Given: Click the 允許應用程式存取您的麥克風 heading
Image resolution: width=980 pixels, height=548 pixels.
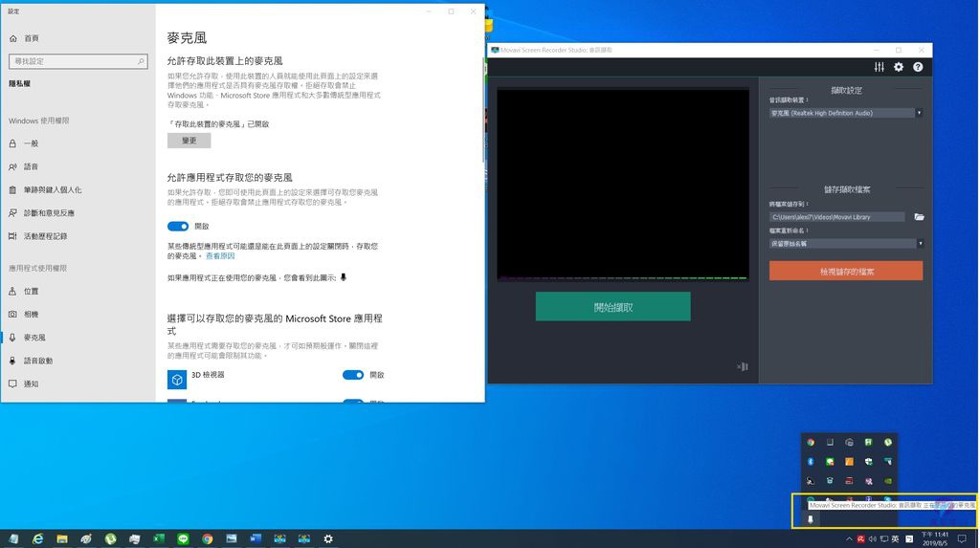Looking at the screenshot, I should pyautogui.click(x=230, y=178).
